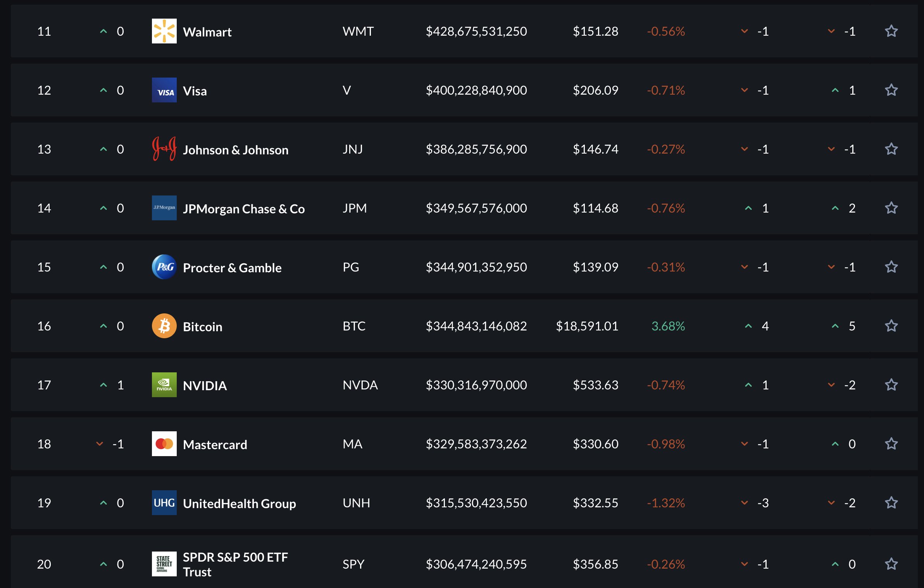This screenshot has height=588, width=924.
Task: Click the NVDA ticker symbol
Action: pyautogui.click(x=360, y=385)
